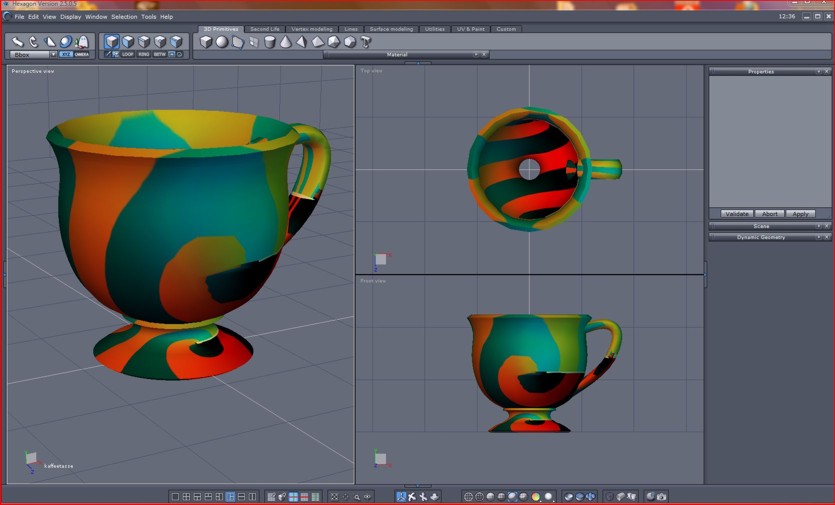The height and width of the screenshot is (505, 835).
Task: Open the Display menu
Action: pos(70,17)
